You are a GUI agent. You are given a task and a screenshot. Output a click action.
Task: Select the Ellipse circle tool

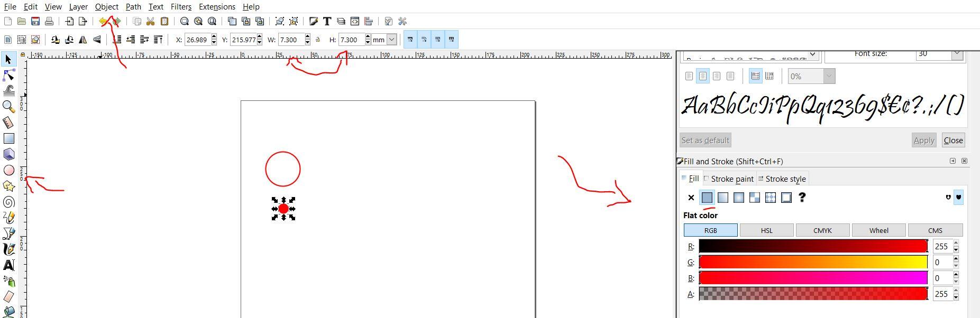(8, 170)
